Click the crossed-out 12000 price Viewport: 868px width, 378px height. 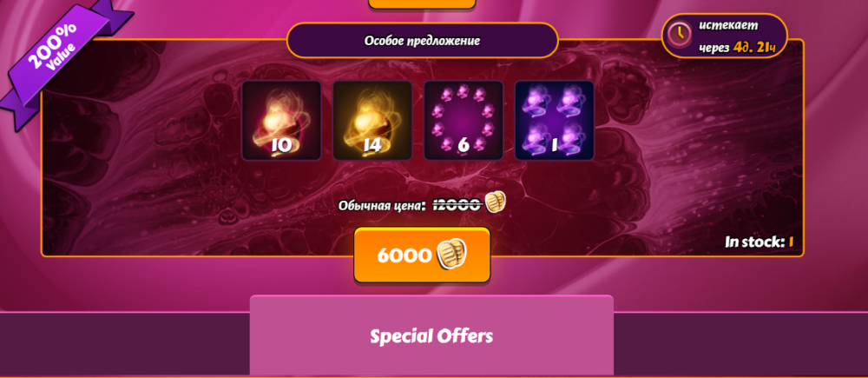(457, 204)
